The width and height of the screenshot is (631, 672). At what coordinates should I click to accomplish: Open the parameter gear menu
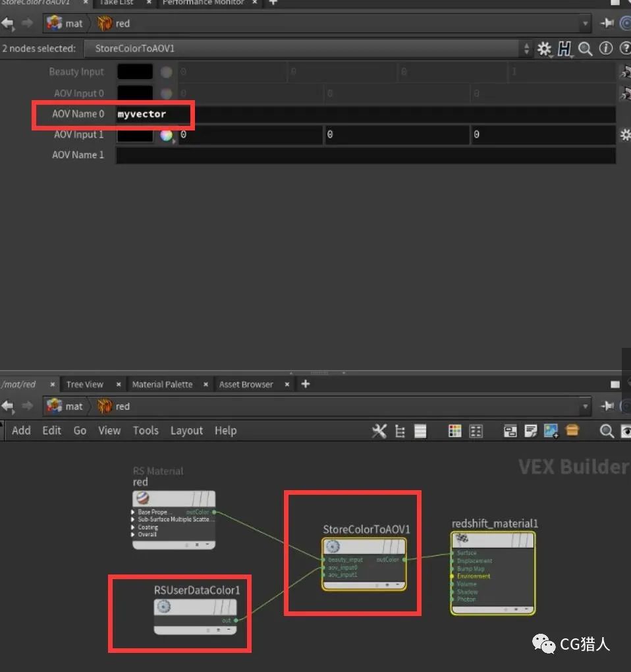(545, 48)
